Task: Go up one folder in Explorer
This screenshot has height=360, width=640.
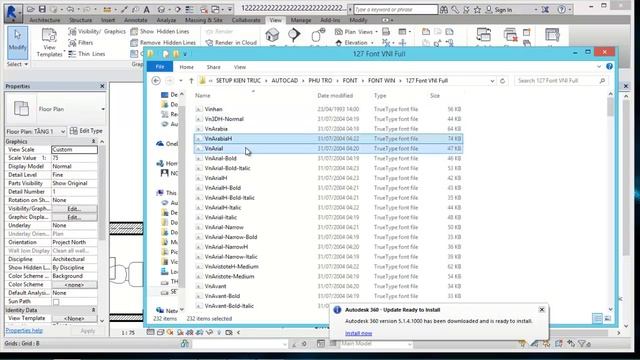Action: (191, 81)
